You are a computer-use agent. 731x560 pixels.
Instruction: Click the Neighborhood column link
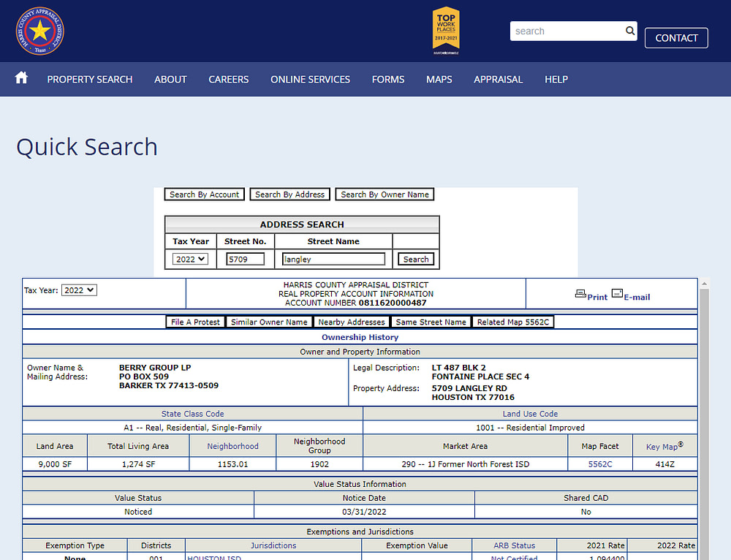(x=232, y=446)
